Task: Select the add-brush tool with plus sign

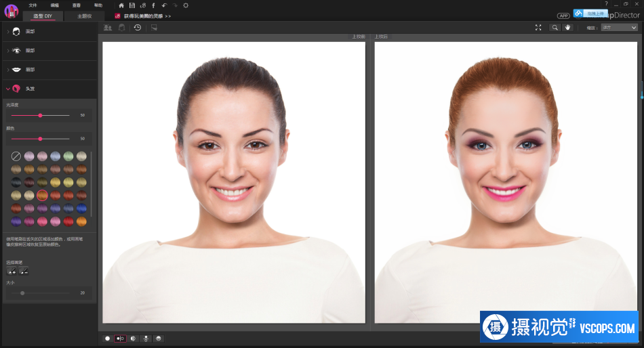Action: 12,271
